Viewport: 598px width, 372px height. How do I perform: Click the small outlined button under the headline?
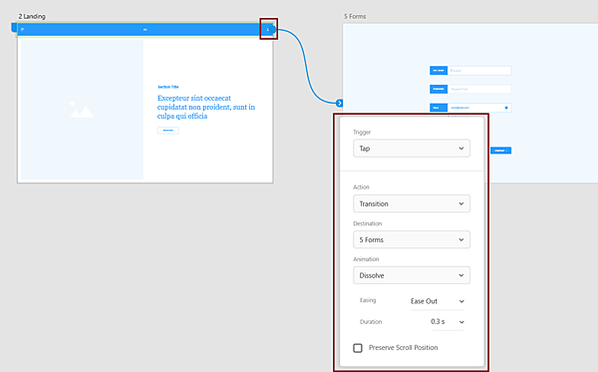point(168,130)
